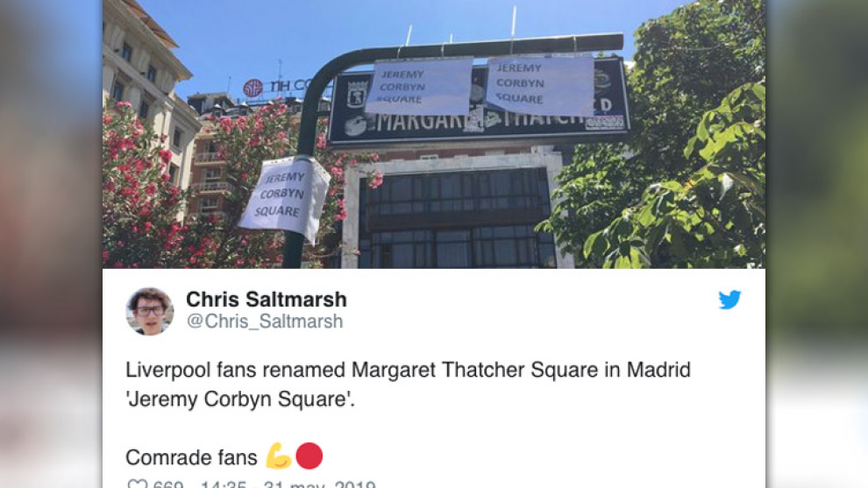Visit the @Chris_Saltmarsh handle
868x488 pixels.
pos(265,322)
